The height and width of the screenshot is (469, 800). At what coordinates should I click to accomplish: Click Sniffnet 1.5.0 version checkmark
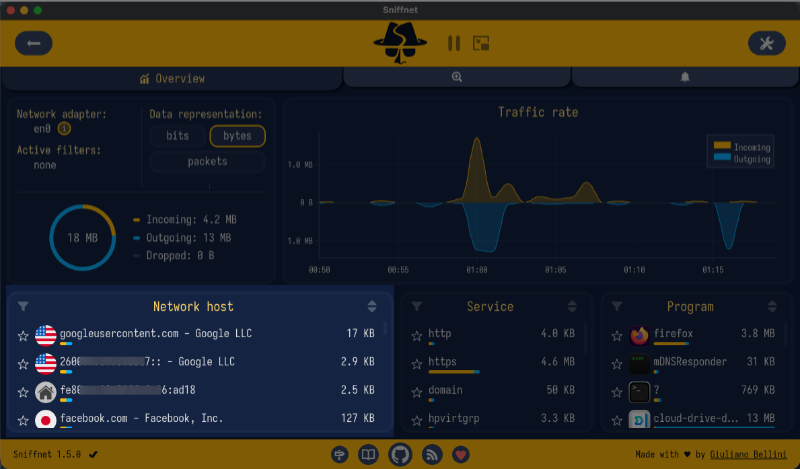point(93,454)
